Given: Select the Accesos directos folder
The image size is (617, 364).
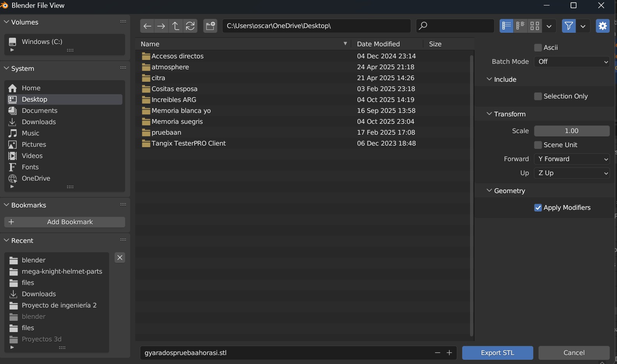Looking at the screenshot, I should (303, 56).
